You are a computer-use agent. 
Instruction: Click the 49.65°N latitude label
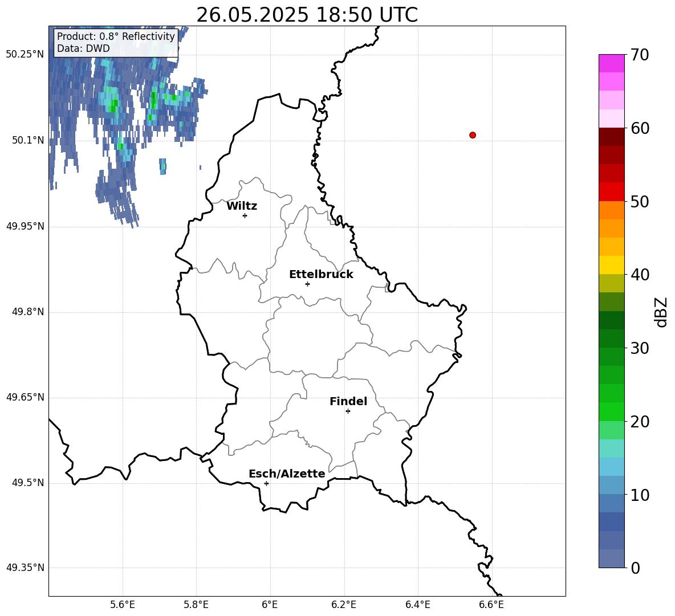pyautogui.click(x=25, y=397)
